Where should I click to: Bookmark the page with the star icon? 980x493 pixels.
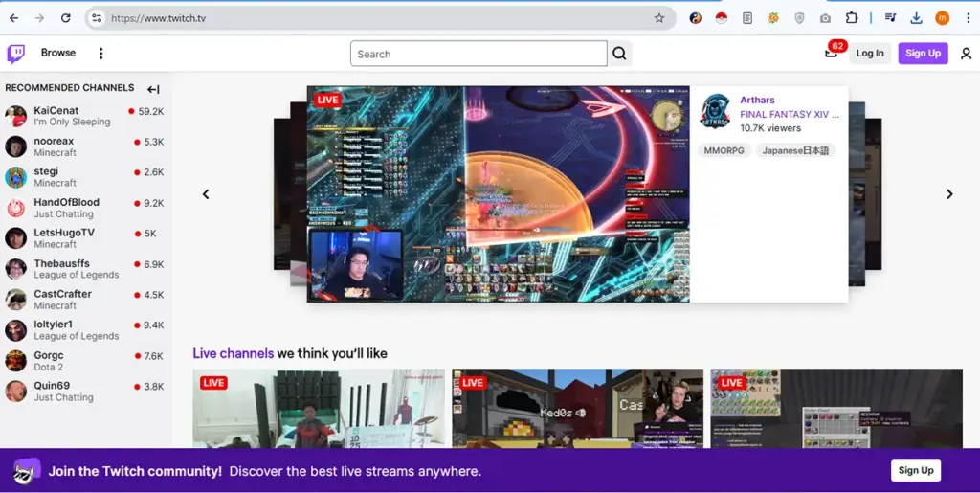tap(658, 18)
